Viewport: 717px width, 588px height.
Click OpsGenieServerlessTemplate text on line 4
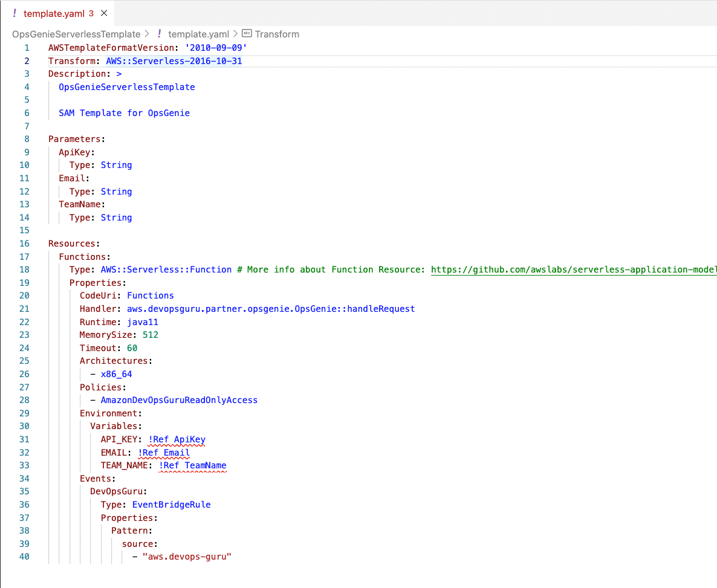coord(127,87)
